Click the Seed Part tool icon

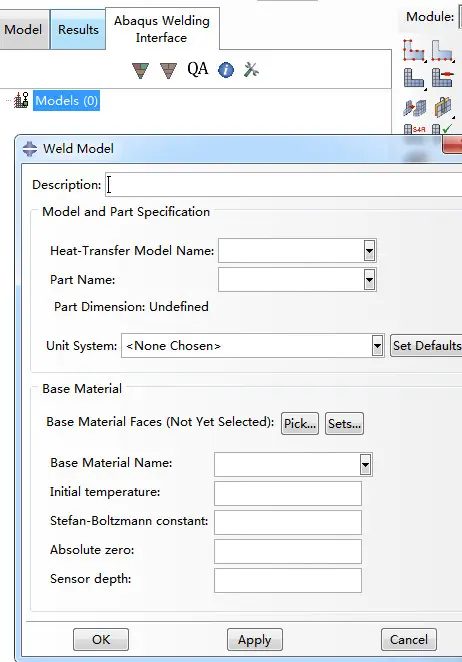click(414, 51)
